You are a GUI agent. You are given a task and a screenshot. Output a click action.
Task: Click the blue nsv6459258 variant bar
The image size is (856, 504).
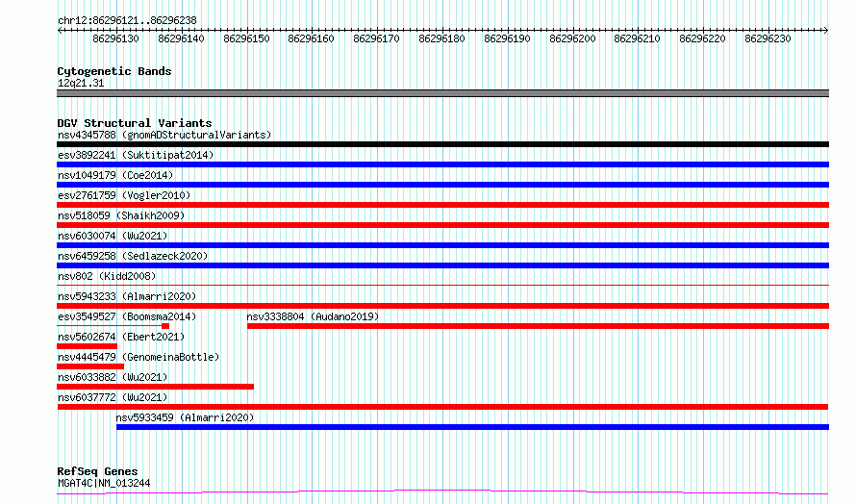point(442,265)
